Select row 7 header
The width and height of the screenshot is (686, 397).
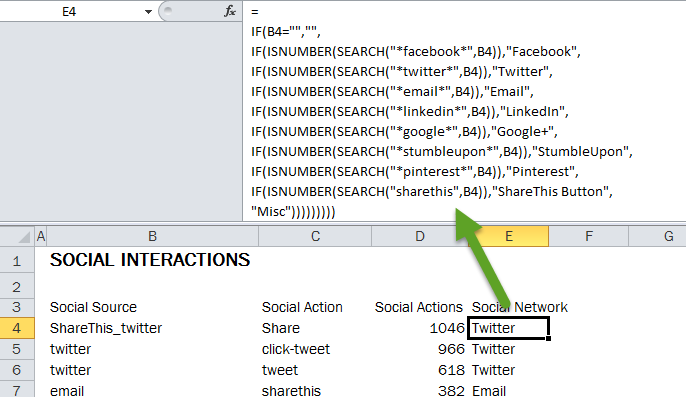click(17, 390)
